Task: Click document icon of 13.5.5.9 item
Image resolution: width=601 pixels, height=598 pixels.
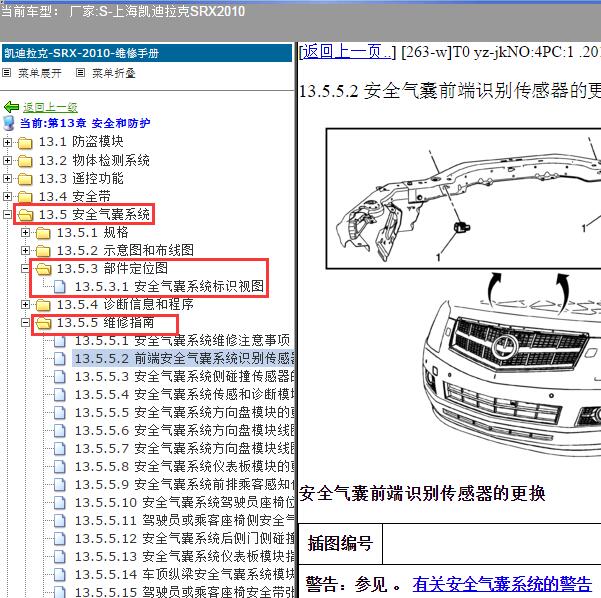Action: coord(60,485)
